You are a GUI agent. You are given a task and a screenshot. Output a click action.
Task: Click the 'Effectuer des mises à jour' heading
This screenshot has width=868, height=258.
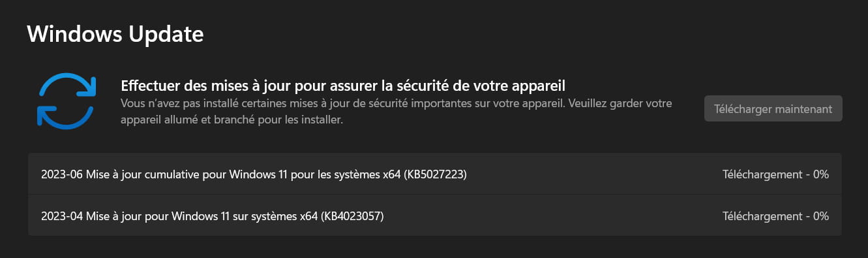[343, 86]
